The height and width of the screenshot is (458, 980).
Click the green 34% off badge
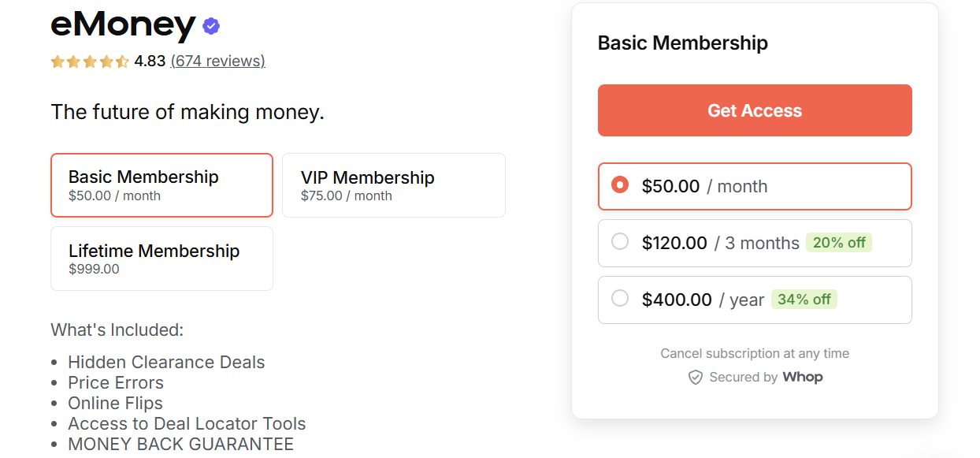pos(804,300)
